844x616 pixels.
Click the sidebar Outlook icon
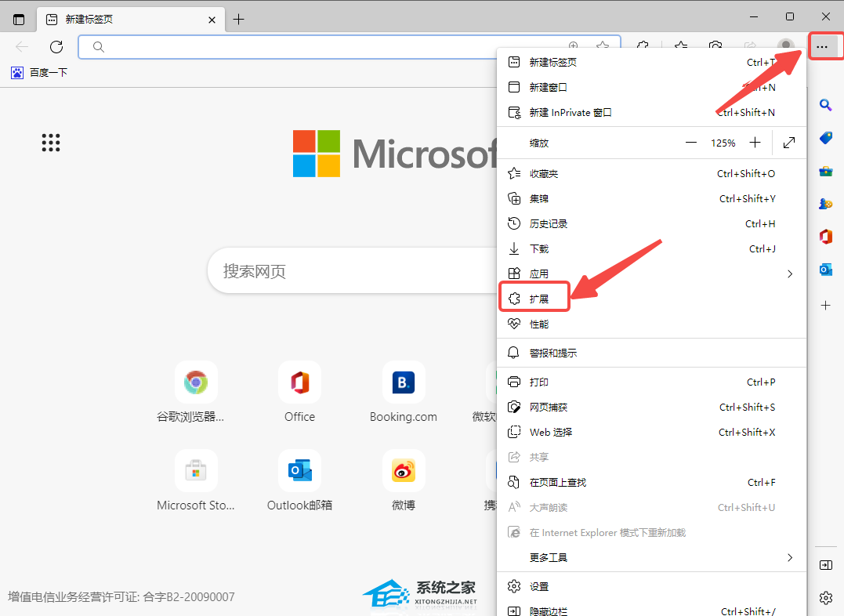[x=826, y=270]
